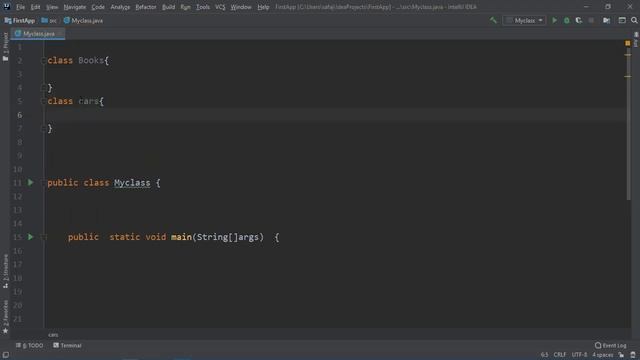
Task: Click the Myclass class name in code
Action: click(x=132, y=183)
